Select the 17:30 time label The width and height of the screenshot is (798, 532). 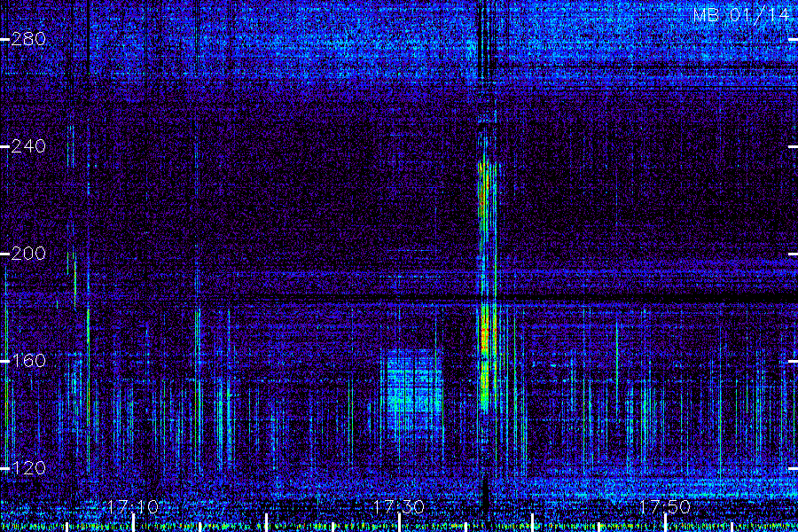[x=399, y=506]
